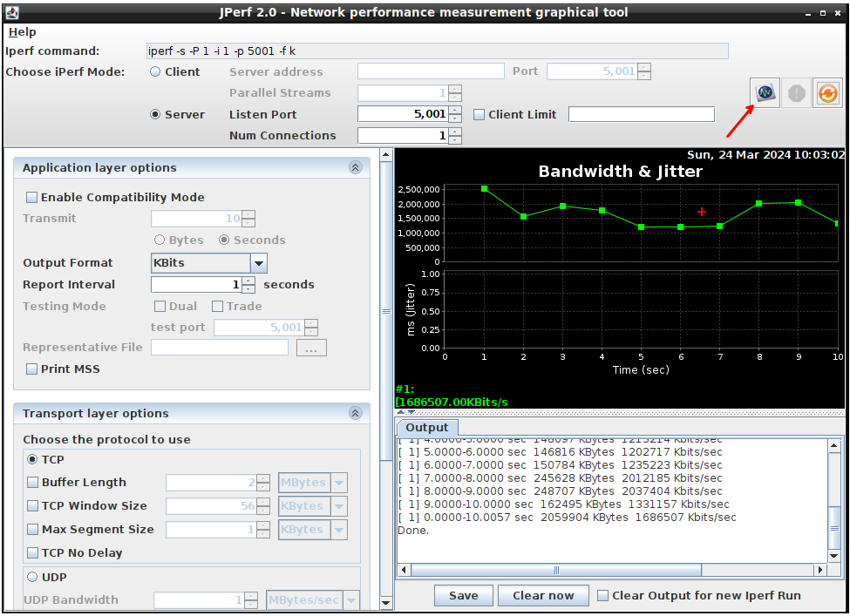The width and height of the screenshot is (850, 616).
Task: Collapse the Transport layer options panel
Action: tap(355, 414)
